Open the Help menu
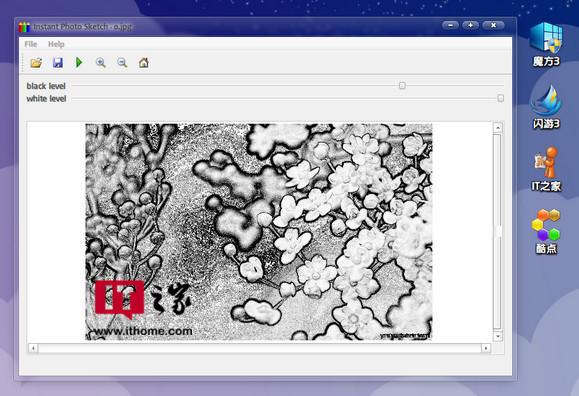 pyautogui.click(x=56, y=44)
